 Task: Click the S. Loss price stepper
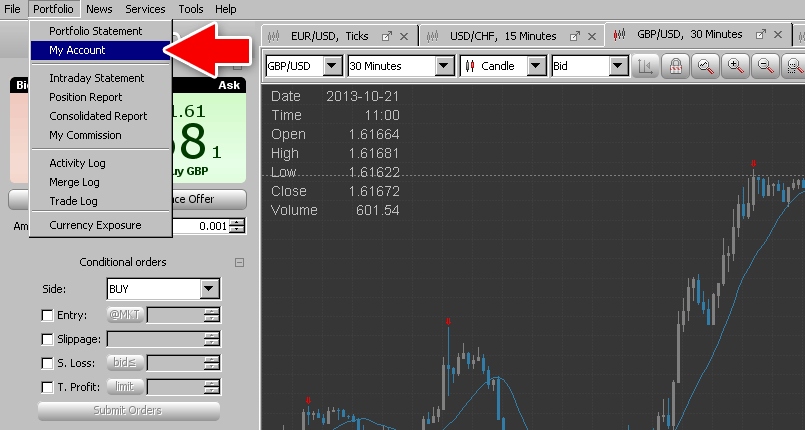(x=212, y=363)
